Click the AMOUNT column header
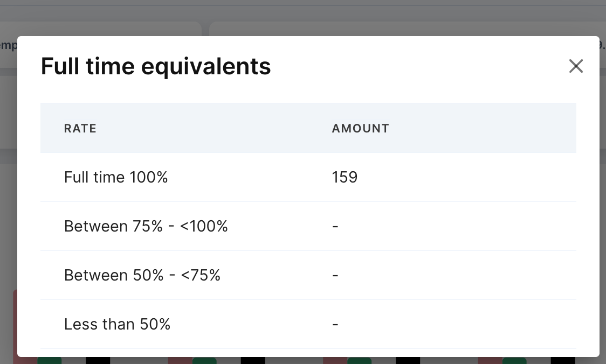Viewport: 606px width, 364px height. (x=360, y=128)
